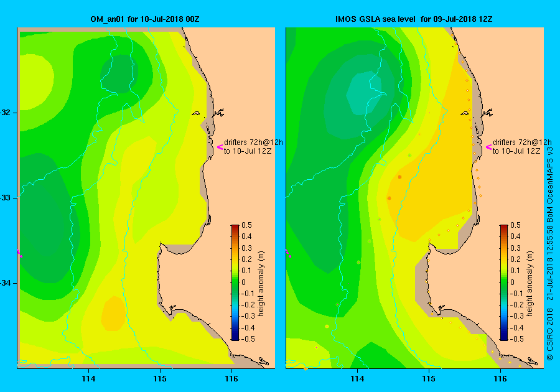The width and height of the screenshot is (560, 392).
Task: Click the left map title 'OM_an01 for 10-Jul-2018 00Z'
Action: pyautogui.click(x=144, y=19)
